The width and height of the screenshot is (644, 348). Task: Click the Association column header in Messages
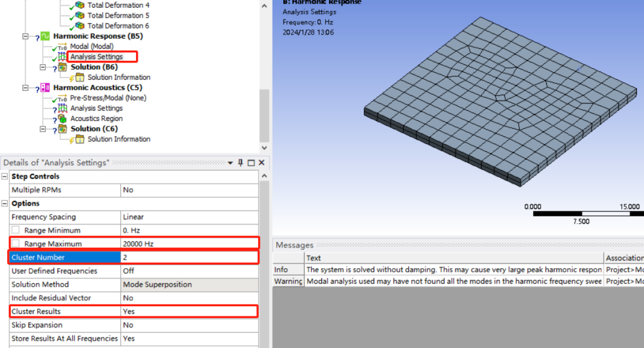624,258
